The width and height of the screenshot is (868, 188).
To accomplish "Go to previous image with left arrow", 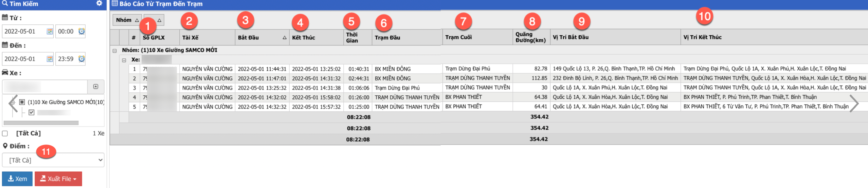I will coord(13,104).
